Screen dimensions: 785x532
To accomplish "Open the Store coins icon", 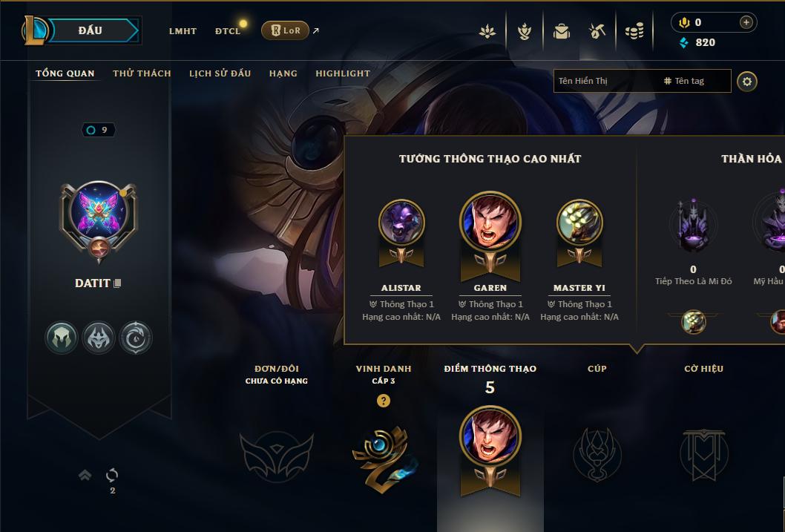I will (634, 32).
